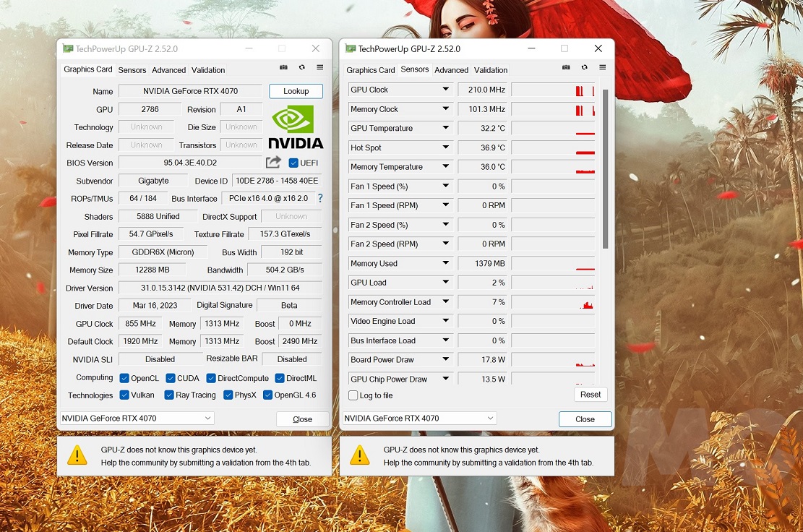Click the refresh icon in the Sensors window

pyautogui.click(x=584, y=68)
